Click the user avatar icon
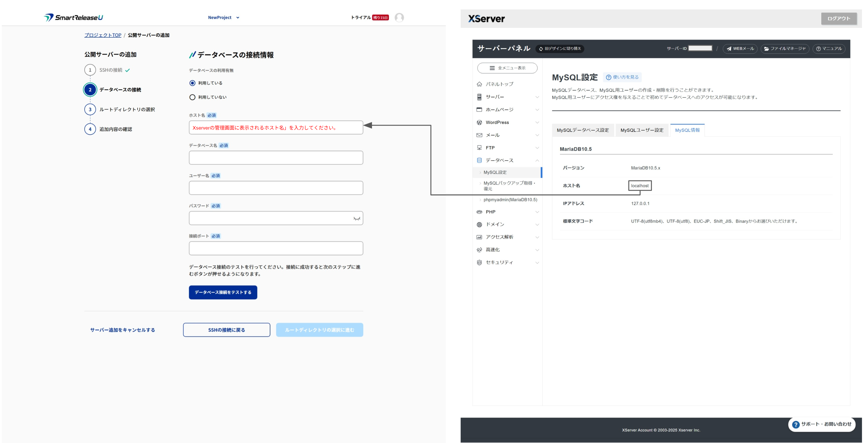 [399, 18]
